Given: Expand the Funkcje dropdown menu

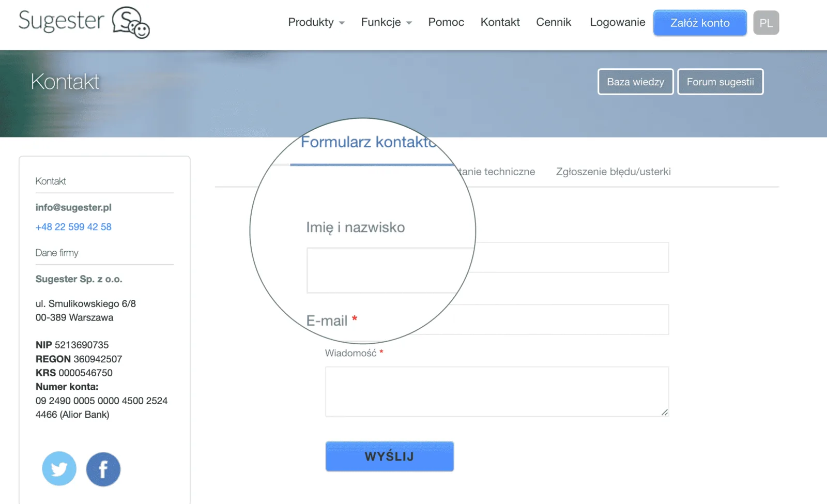Looking at the screenshot, I should 387,22.
